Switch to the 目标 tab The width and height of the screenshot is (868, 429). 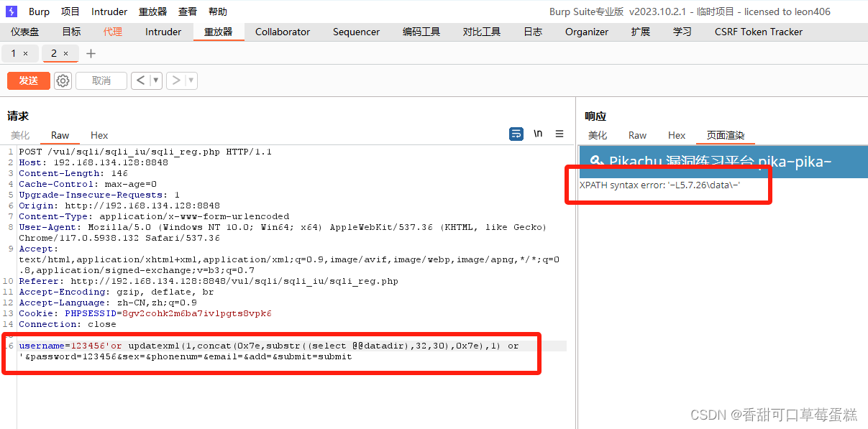point(71,32)
